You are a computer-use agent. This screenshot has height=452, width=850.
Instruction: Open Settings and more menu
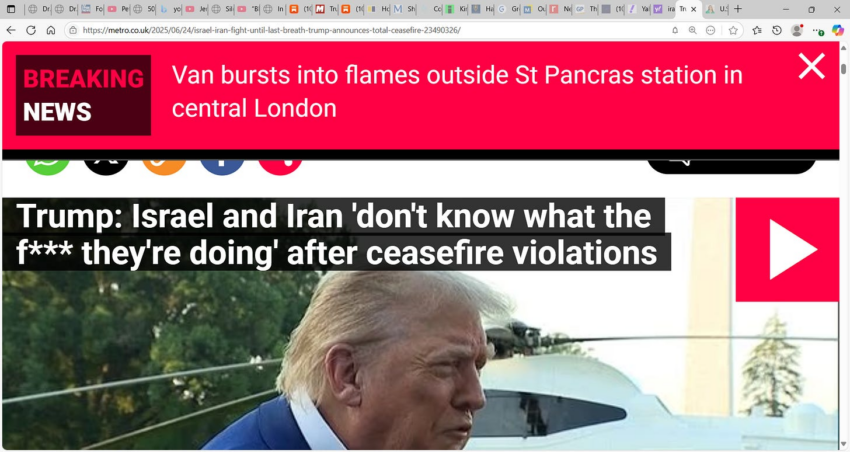click(x=817, y=31)
